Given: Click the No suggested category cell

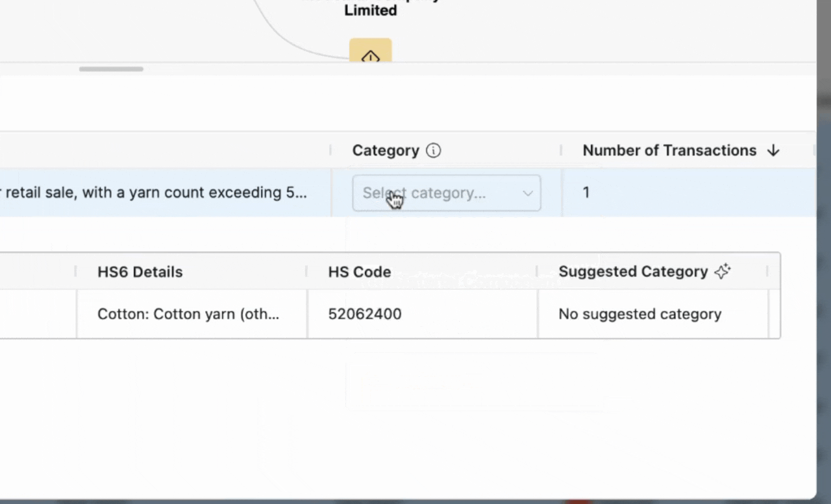Looking at the screenshot, I should pyautogui.click(x=639, y=314).
